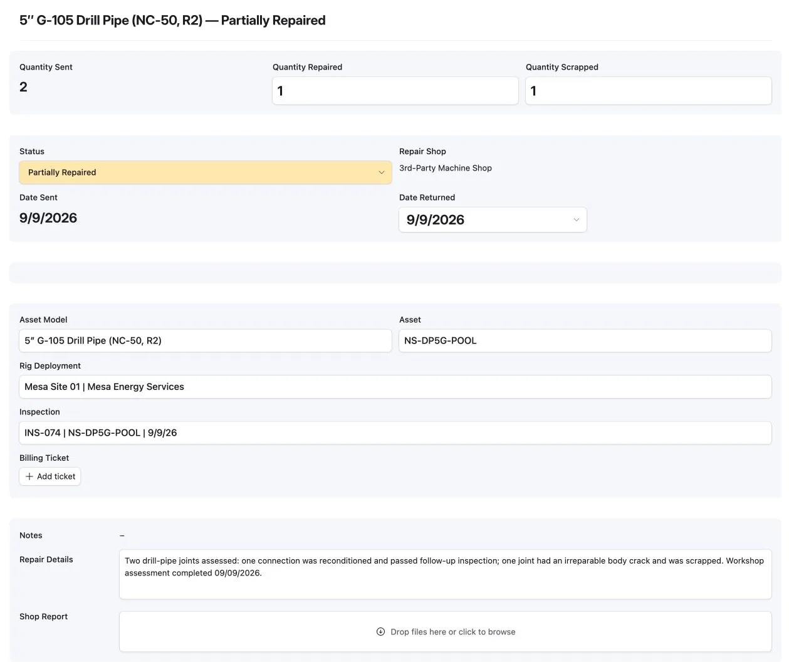The width and height of the screenshot is (789, 672).
Task: Click the 'Repair Details' label
Action: (46, 560)
